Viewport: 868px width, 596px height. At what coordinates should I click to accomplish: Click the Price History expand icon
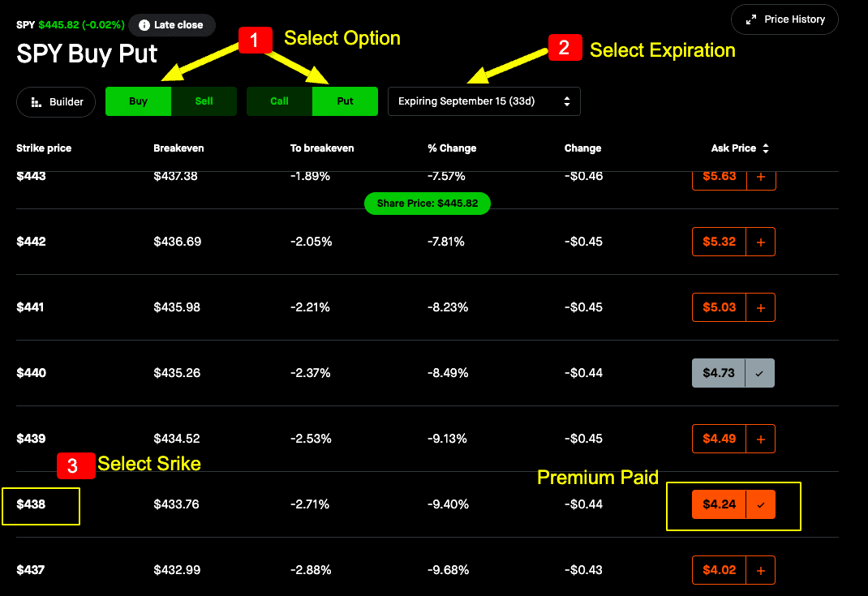[x=751, y=20]
